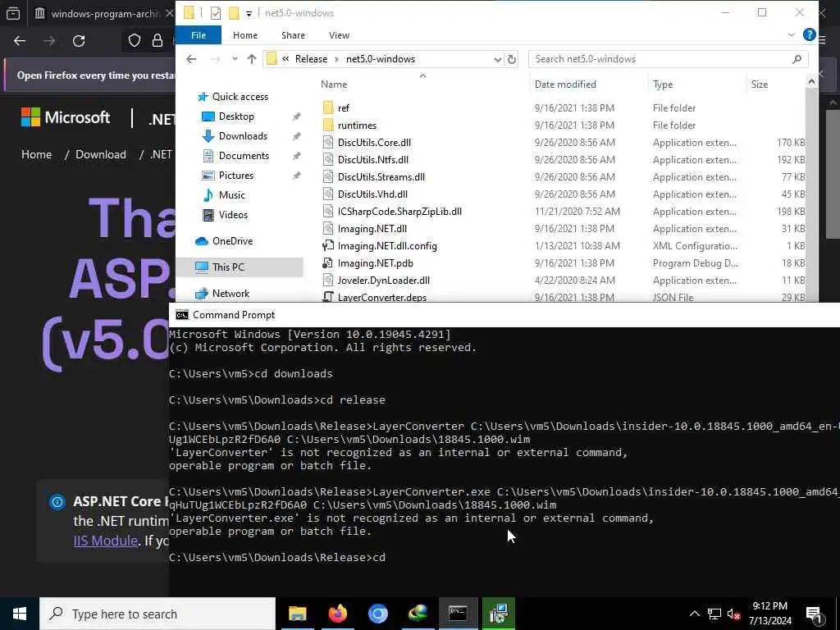Image resolution: width=840 pixels, height=630 pixels.
Task: Click File Explorer Back arrow
Action: click(191, 59)
